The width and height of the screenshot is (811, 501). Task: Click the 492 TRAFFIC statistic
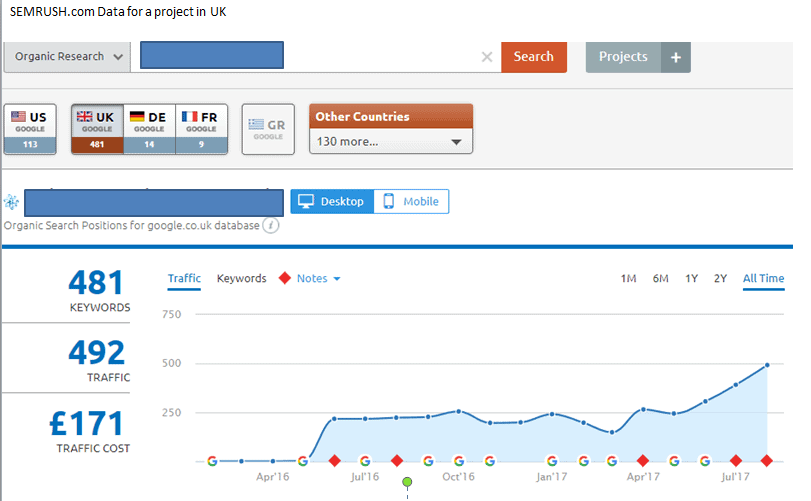[x=98, y=360]
